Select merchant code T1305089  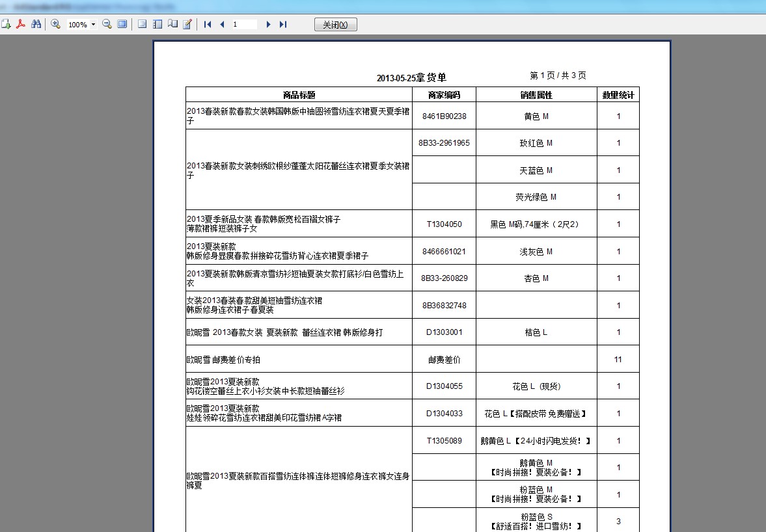(x=444, y=441)
